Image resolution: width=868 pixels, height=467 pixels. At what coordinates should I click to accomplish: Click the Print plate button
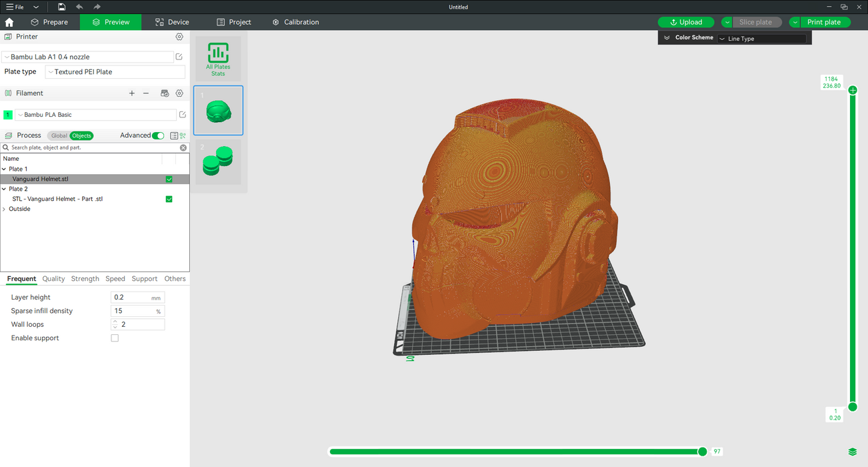click(x=824, y=22)
